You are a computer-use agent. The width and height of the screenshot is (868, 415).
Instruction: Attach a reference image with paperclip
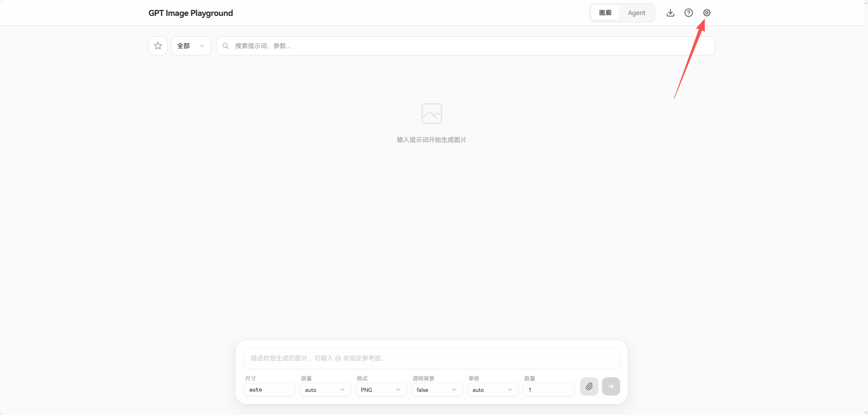pyautogui.click(x=589, y=386)
